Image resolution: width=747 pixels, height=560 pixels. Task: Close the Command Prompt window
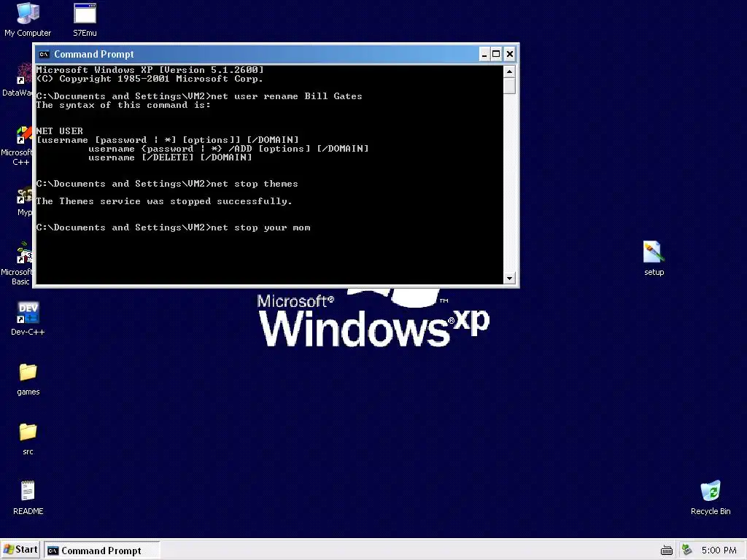pyautogui.click(x=509, y=54)
